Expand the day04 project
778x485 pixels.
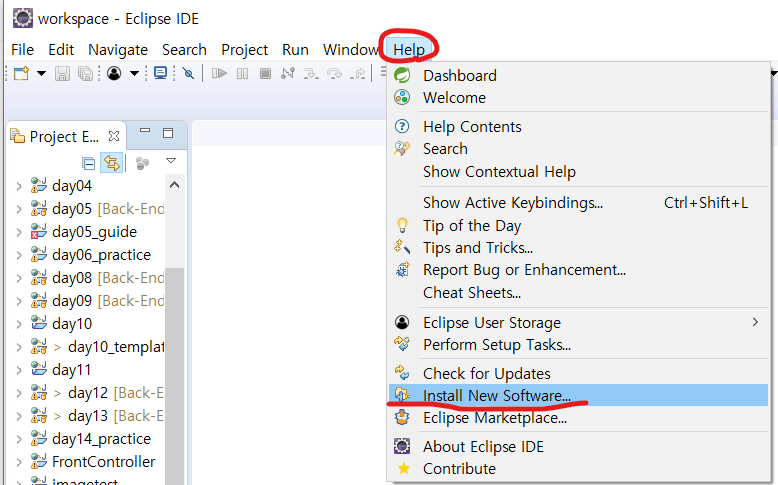pyautogui.click(x=19, y=186)
